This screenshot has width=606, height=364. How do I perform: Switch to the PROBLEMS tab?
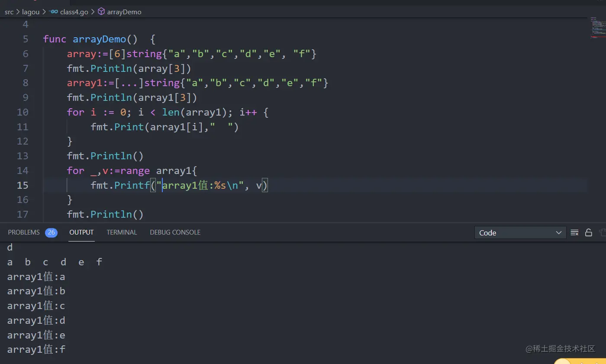click(24, 232)
